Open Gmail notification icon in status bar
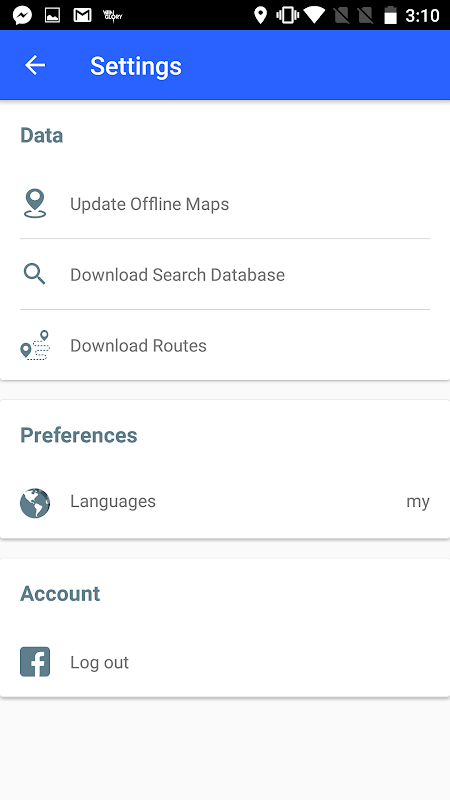This screenshot has height=800, width=450. point(82,15)
